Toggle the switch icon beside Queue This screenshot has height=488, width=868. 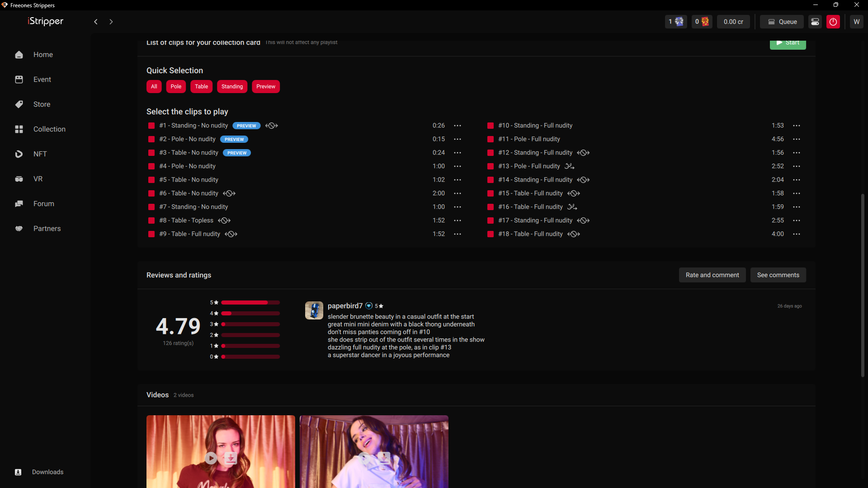(815, 22)
